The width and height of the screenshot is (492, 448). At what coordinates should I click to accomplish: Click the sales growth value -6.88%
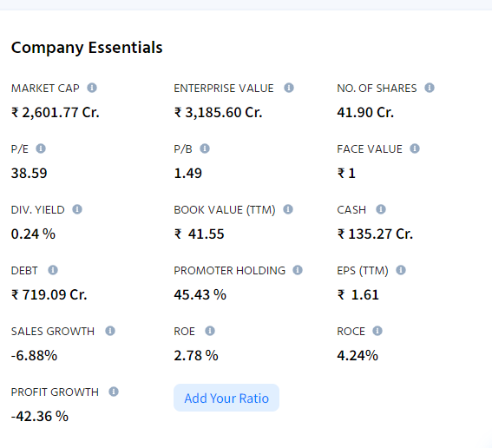pyautogui.click(x=34, y=356)
